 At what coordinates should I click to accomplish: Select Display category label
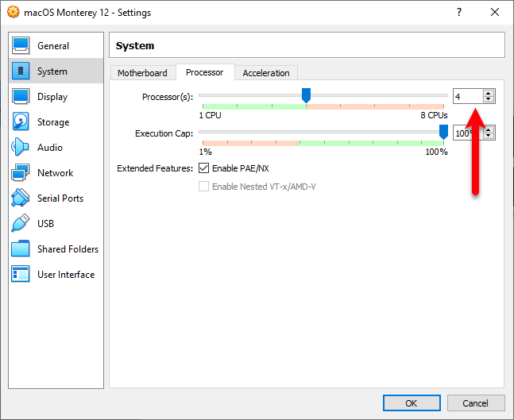coord(52,97)
